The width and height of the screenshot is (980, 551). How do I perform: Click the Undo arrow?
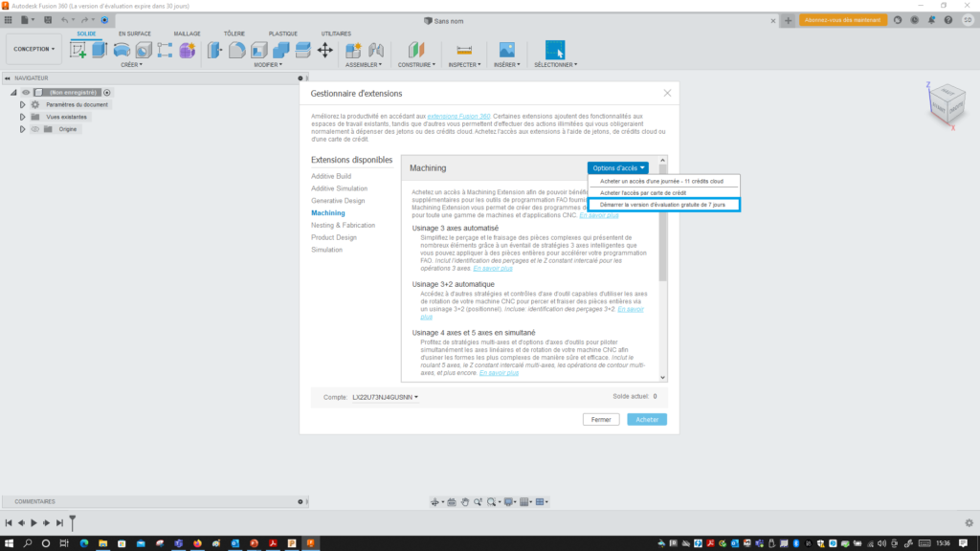[x=64, y=20]
